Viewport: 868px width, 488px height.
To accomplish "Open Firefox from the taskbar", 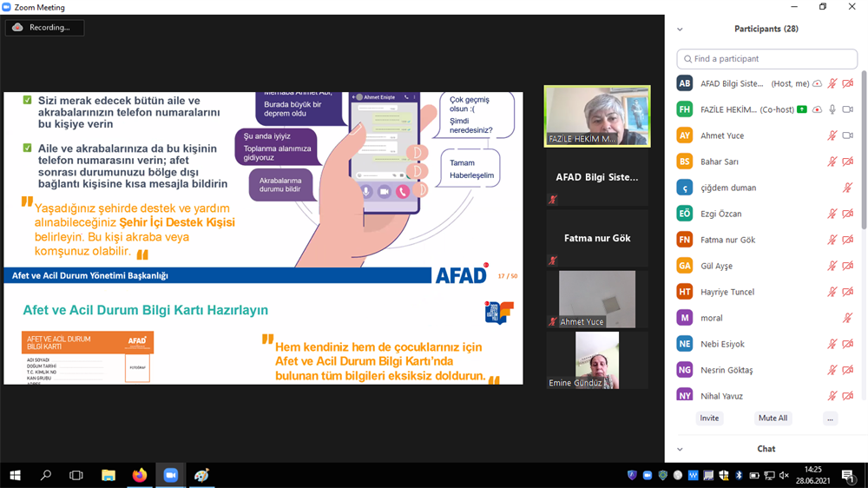I will (140, 475).
